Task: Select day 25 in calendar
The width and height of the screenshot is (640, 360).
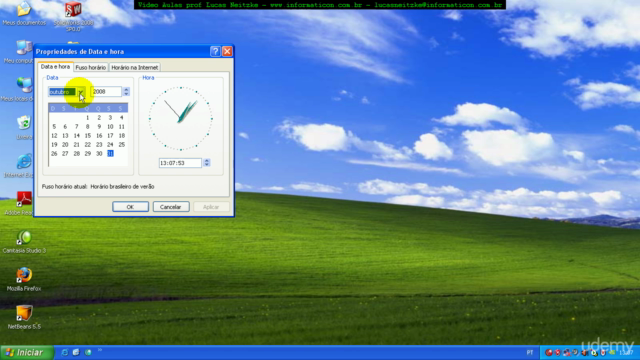Action: point(121,144)
